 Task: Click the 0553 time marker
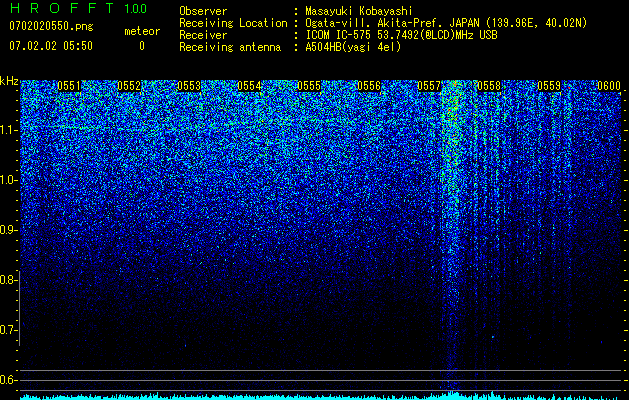click(189, 86)
